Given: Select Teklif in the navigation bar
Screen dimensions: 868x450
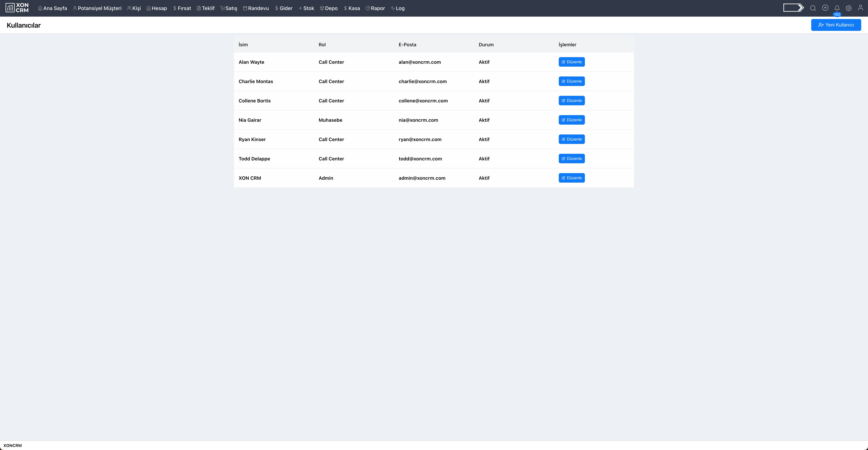Looking at the screenshot, I should [205, 8].
